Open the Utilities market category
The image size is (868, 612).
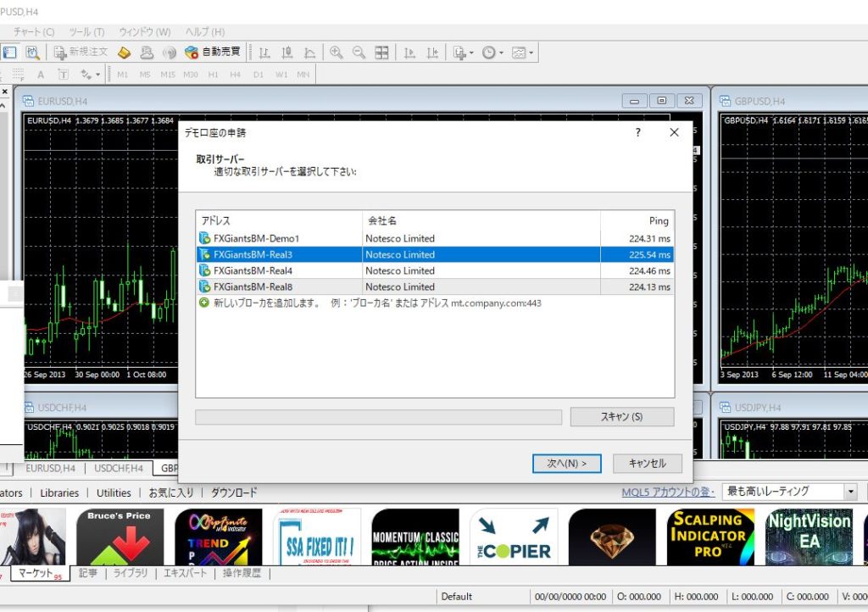pos(114,493)
